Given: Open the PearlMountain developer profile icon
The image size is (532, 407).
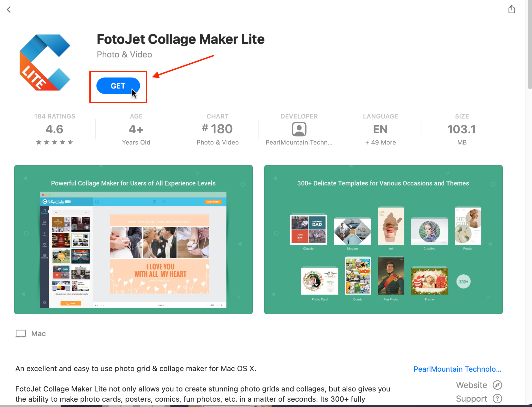Looking at the screenshot, I should [x=299, y=129].
